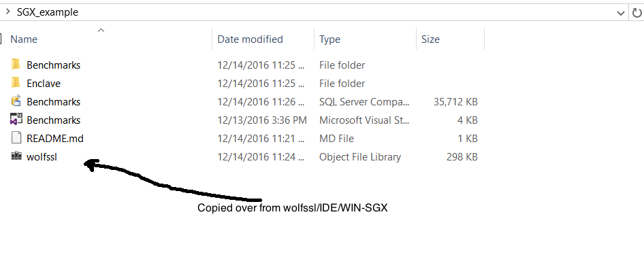Click the refresh icon beside the address bar

click(637, 13)
